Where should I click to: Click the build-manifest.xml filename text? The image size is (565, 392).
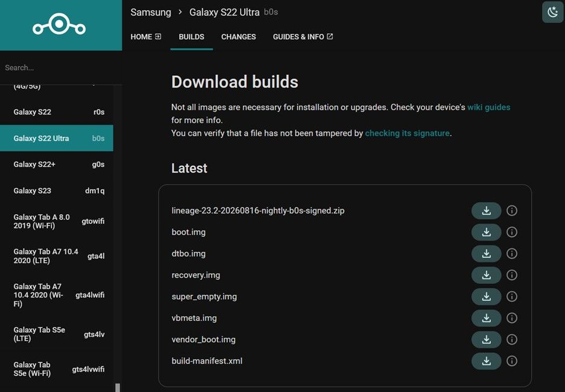tap(207, 361)
